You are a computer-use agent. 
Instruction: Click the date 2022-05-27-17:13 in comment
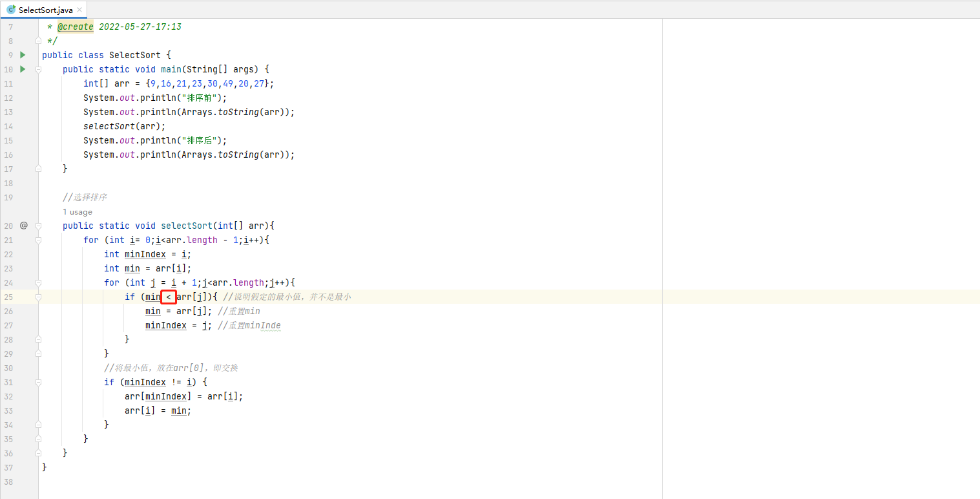[x=140, y=27]
